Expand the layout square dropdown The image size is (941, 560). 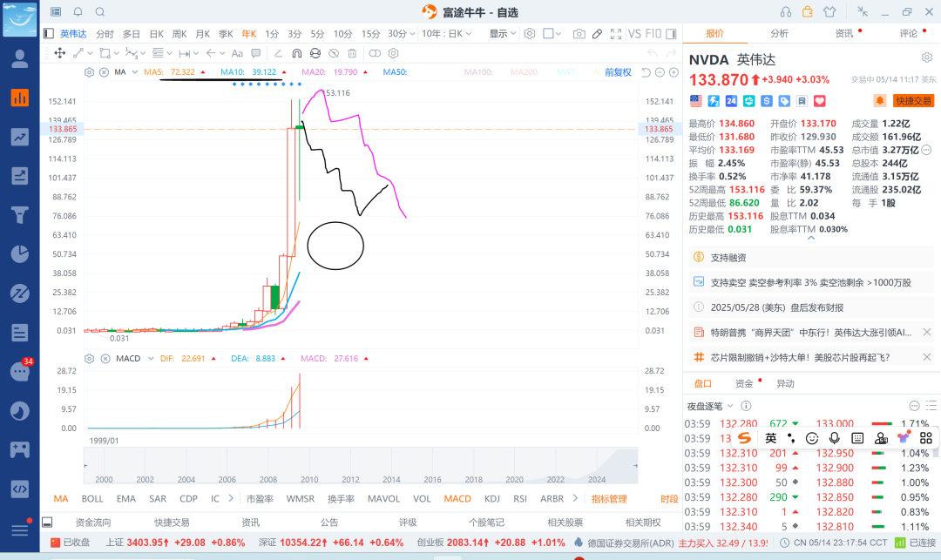559,34
